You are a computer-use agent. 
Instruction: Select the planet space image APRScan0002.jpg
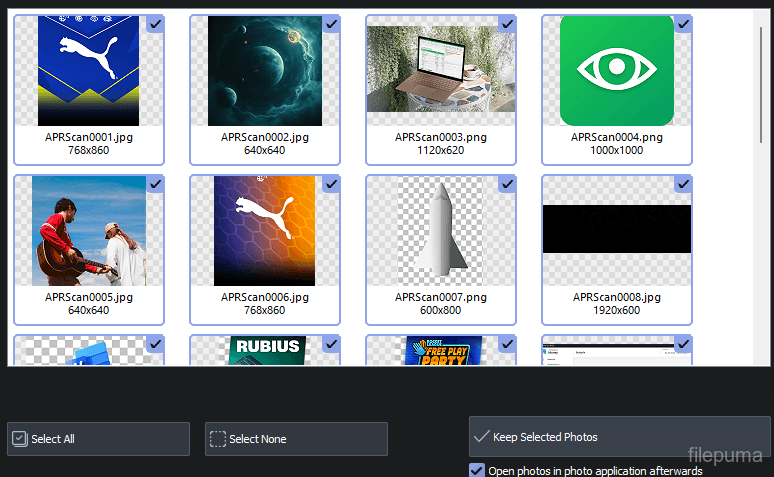(x=264, y=71)
